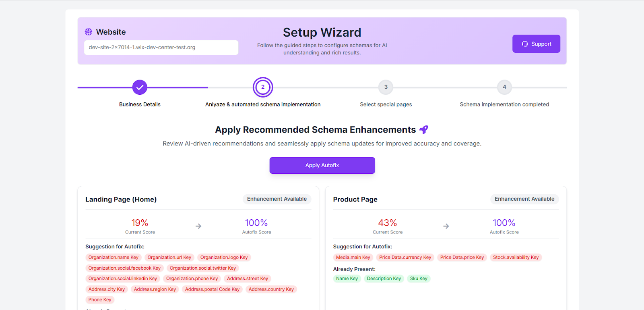
Task: Click Schema implementation completed step label
Action: [504, 104]
